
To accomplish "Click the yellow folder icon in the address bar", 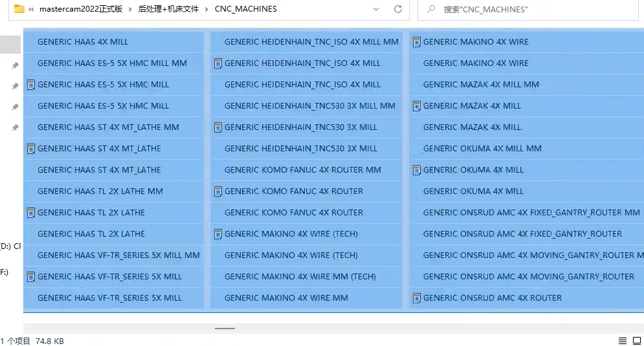I will coord(19,8).
